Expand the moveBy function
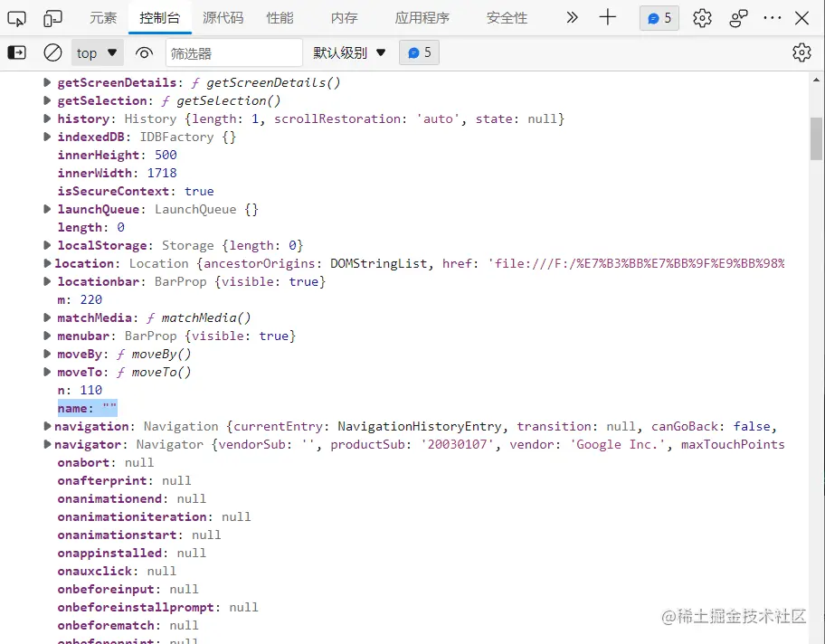The image size is (825, 644). point(47,354)
